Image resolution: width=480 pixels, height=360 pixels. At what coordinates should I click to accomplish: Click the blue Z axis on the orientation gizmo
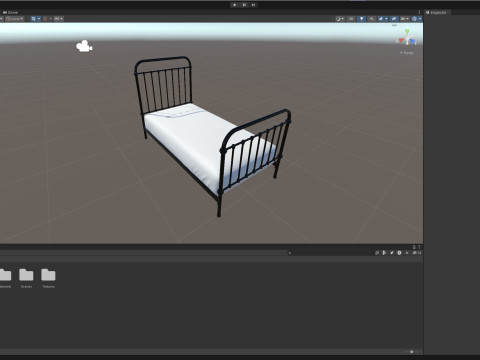tap(413, 41)
